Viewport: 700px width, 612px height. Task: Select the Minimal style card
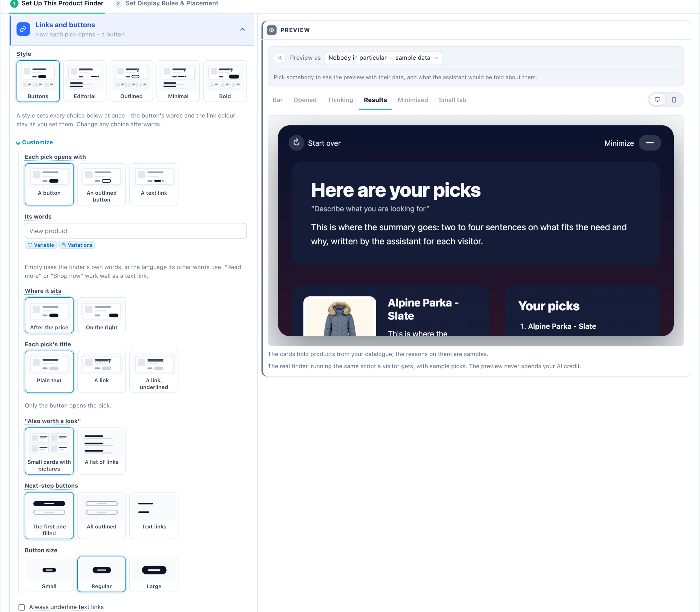[x=178, y=81]
